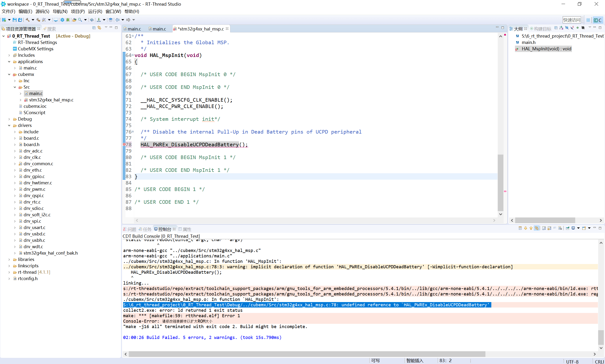The width and height of the screenshot is (605, 364).
Task: Open the terminal monitor icon in toolbar
Action: (x=56, y=20)
